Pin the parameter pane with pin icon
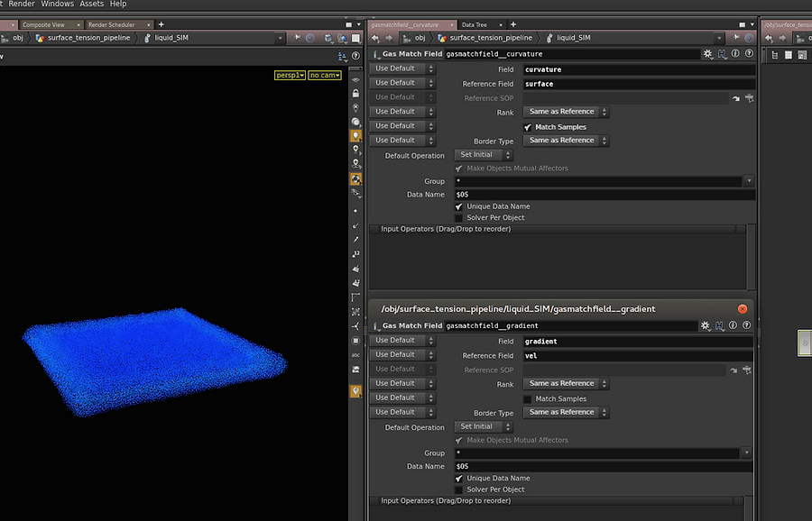Viewport: 812px width, 521px height. (x=735, y=38)
